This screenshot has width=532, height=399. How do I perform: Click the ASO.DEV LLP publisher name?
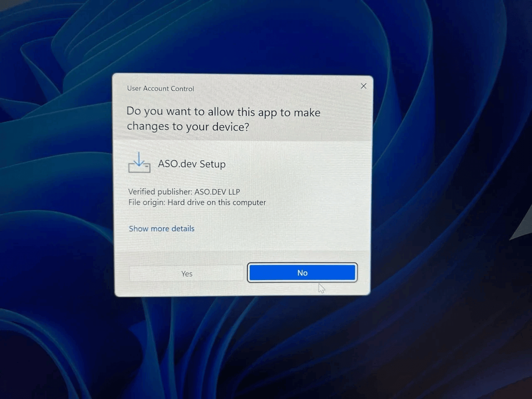click(x=217, y=192)
